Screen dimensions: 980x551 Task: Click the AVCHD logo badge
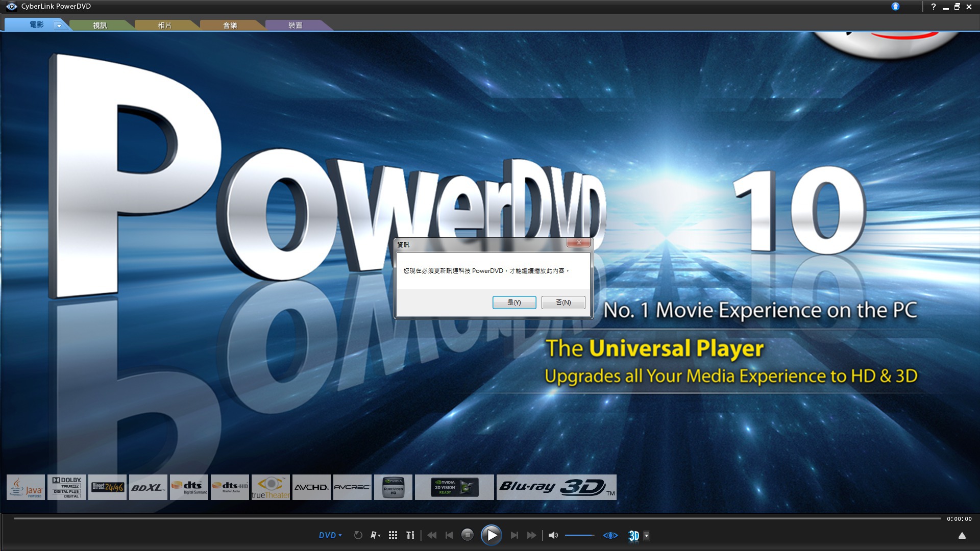pos(311,487)
